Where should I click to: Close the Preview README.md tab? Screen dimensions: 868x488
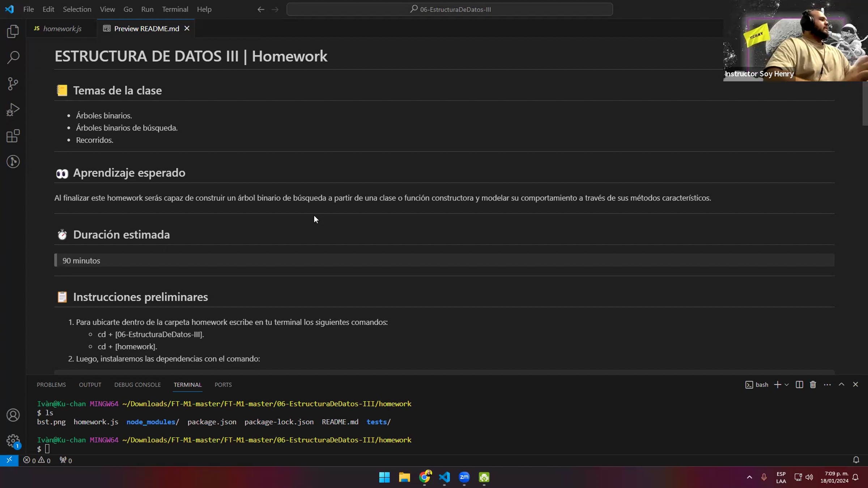(x=187, y=28)
